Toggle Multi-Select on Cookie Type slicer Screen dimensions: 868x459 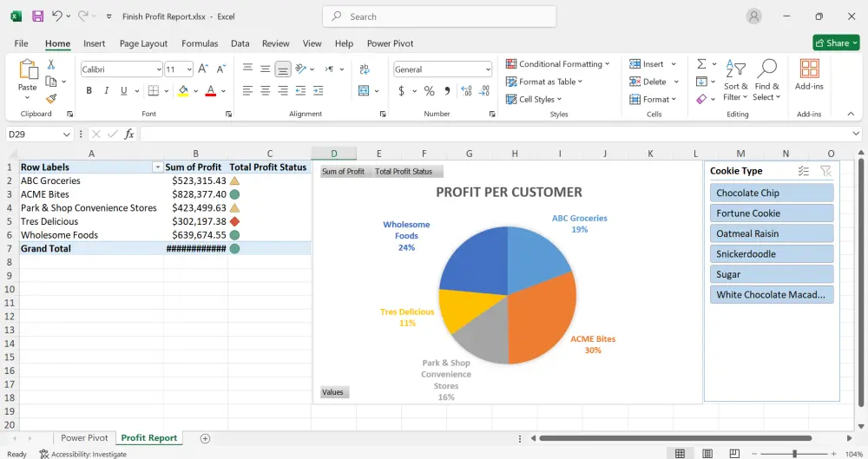(x=803, y=171)
